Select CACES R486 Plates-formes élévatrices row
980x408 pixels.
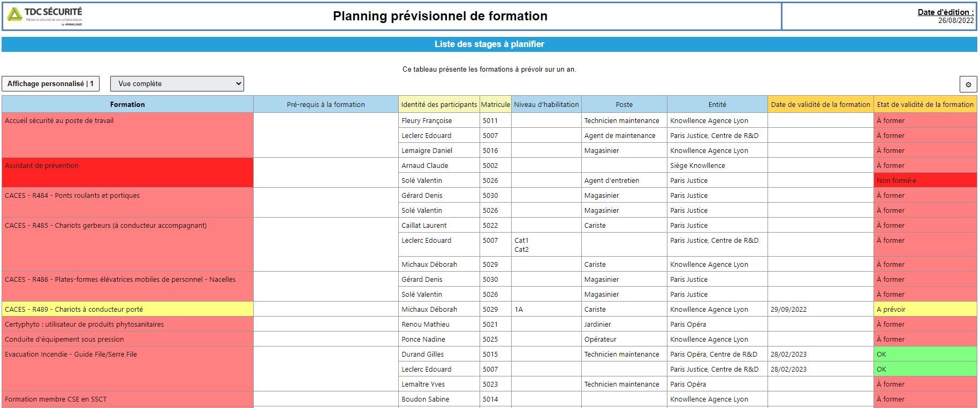pos(127,287)
